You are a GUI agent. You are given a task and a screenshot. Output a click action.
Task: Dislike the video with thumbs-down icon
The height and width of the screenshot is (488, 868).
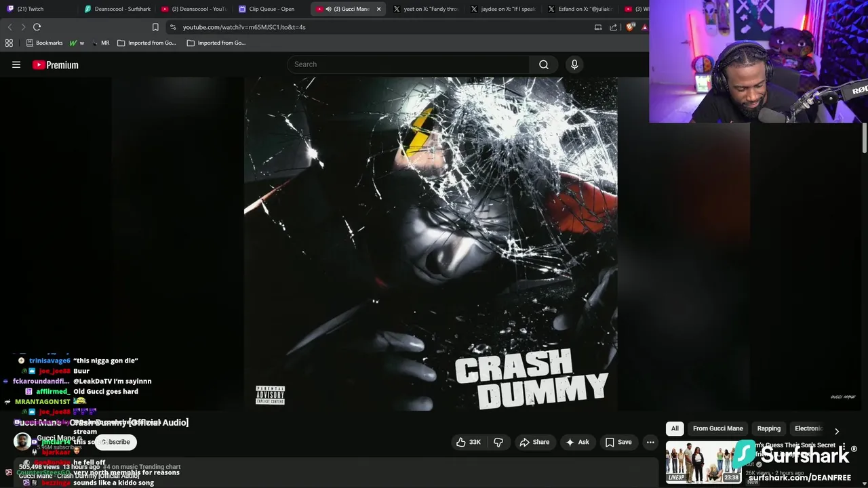tap(498, 442)
